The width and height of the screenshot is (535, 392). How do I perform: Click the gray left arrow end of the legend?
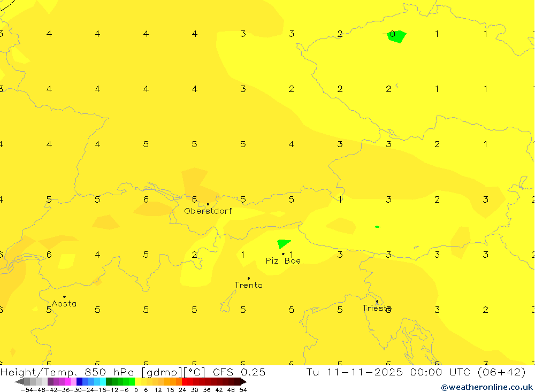click(x=19, y=381)
